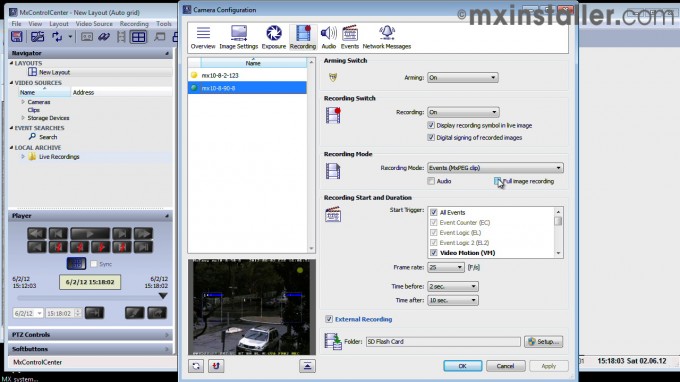Toggle the Event Counter (EC) trigger checkbox

[x=434, y=222]
